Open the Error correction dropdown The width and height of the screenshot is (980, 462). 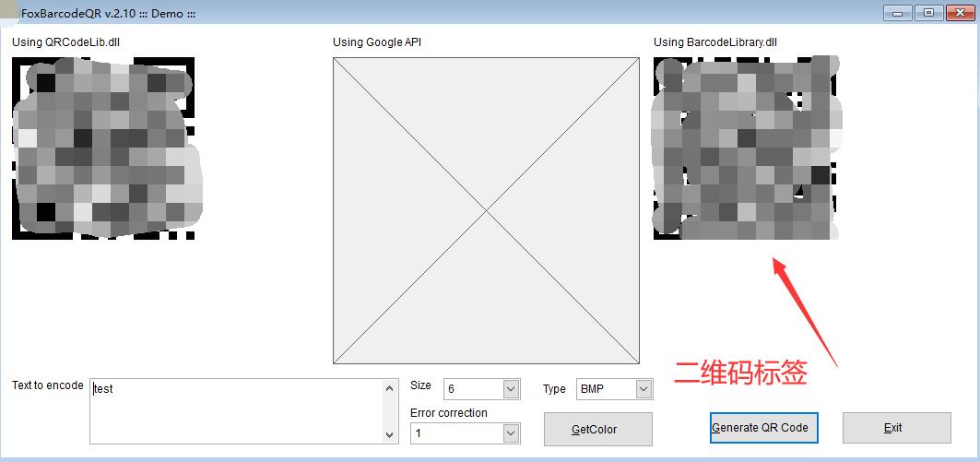coord(511,433)
